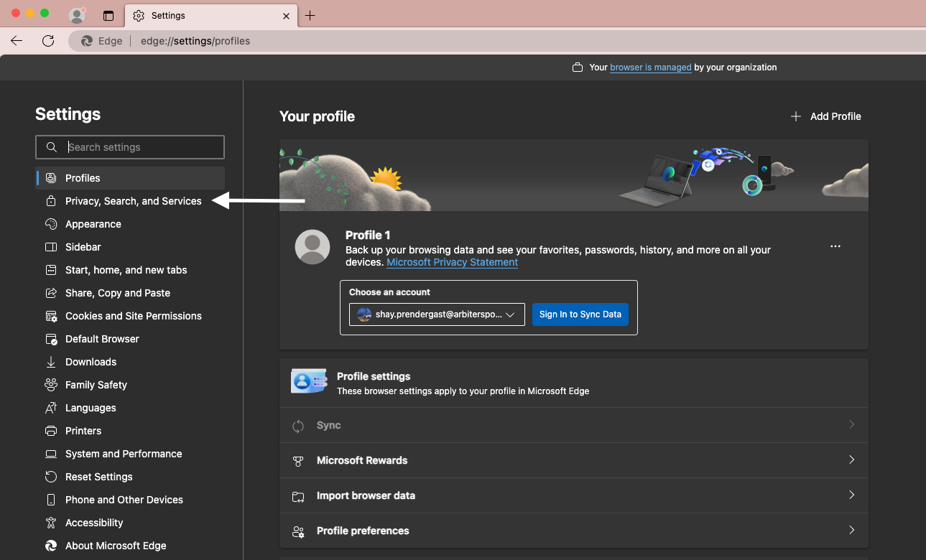Click the About Microsoft Edge logo icon
Screen dimensions: 926x560
click(51, 546)
